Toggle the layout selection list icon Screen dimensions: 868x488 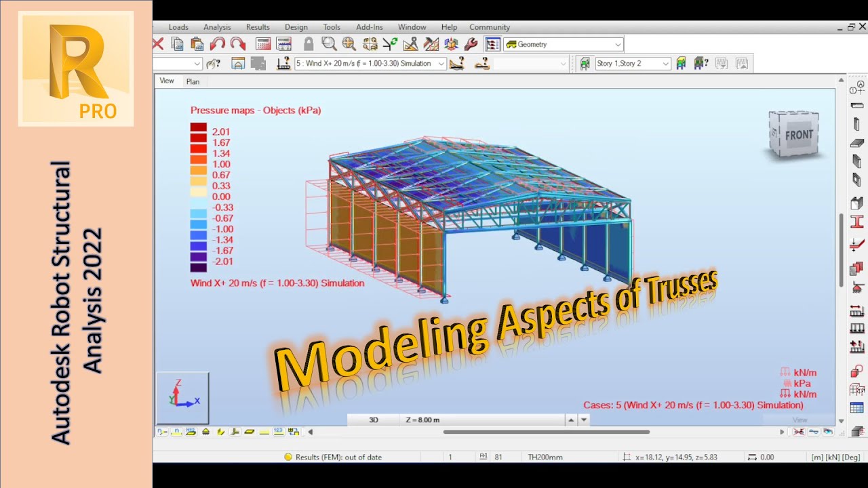(x=493, y=44)
